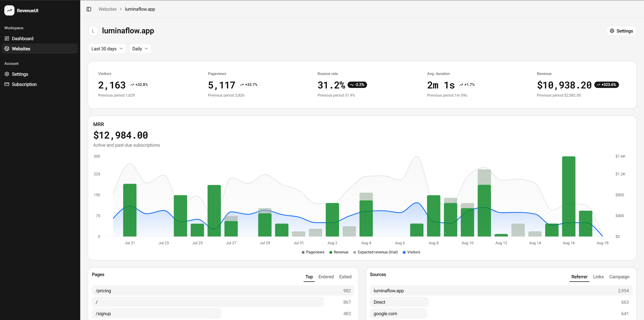Go to Dashboard in sidebar

(40, 38)
